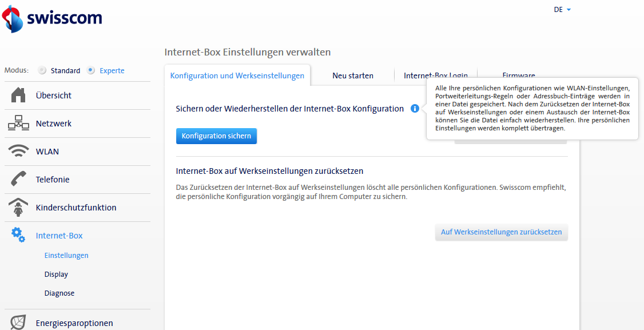
Task: Click the blue info icon beside Konfiguration heading
Action: [x=415, y=109]
